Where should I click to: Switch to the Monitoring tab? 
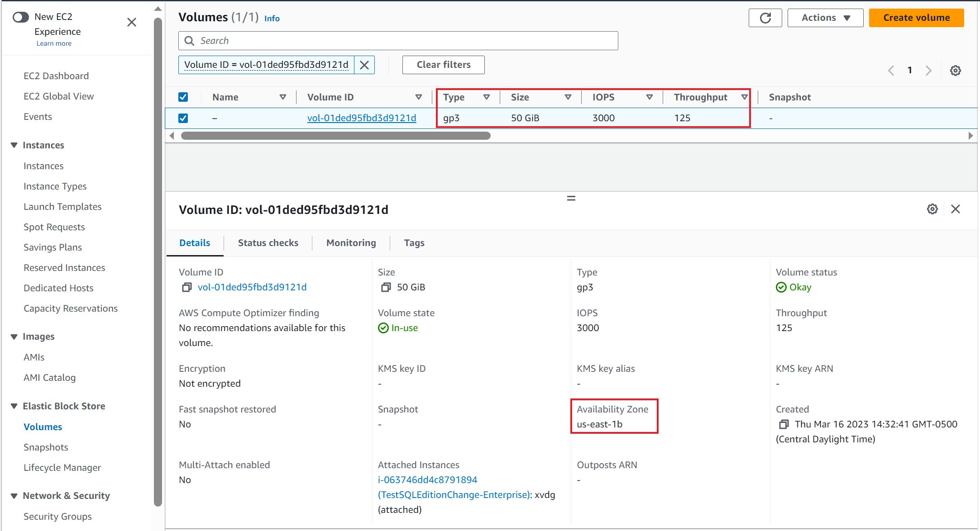pos(351,243)
